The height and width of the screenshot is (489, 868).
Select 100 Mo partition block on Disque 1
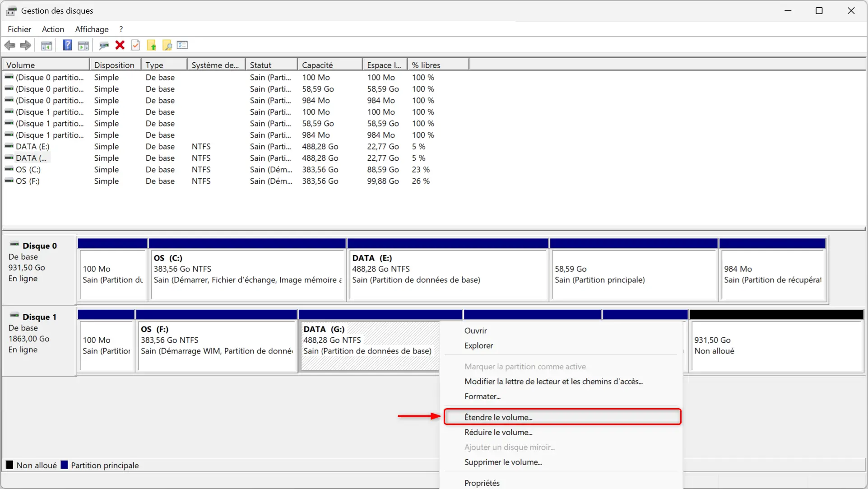tap(106, 341)
